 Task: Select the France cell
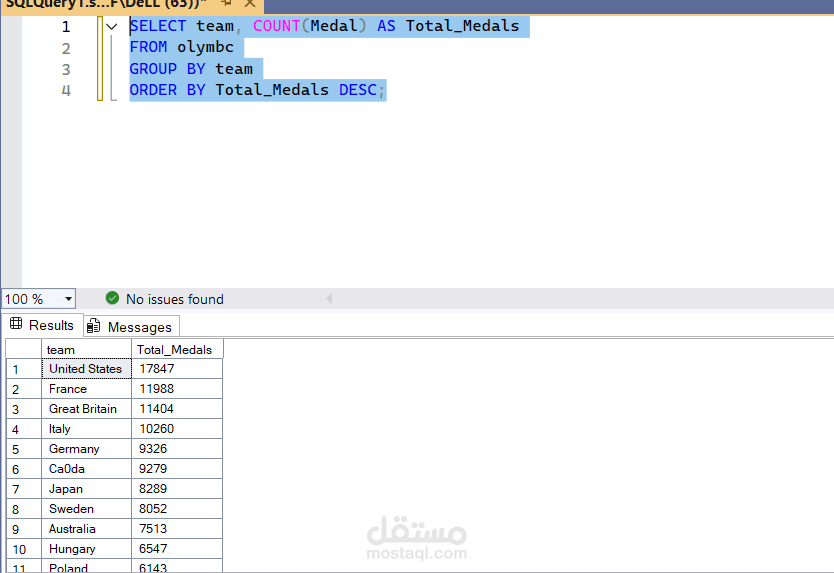[x=86, y=389]
